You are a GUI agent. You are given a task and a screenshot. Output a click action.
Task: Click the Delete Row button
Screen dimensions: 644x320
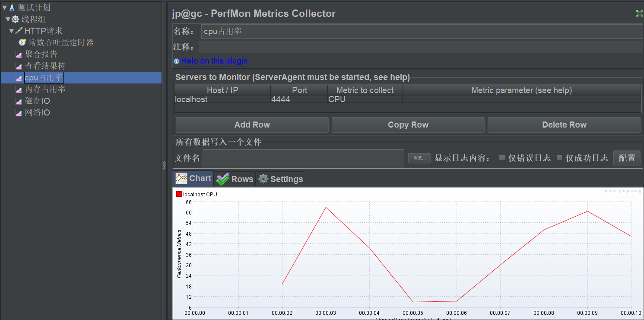coord(564,125)
